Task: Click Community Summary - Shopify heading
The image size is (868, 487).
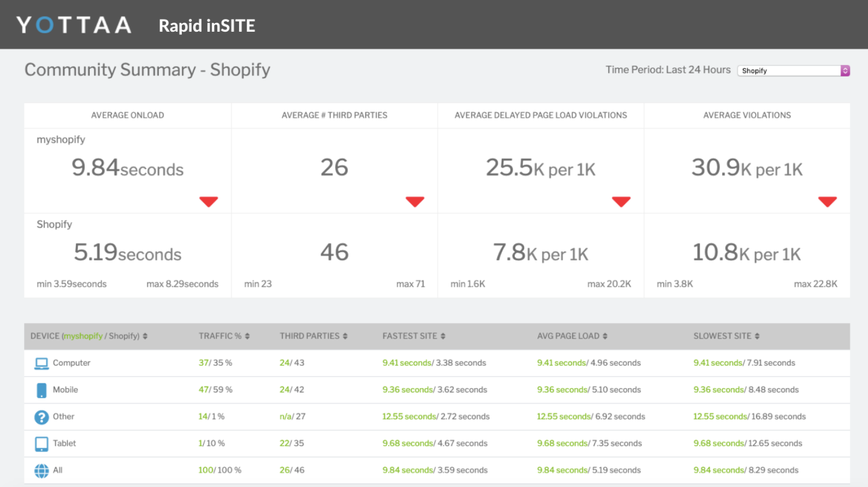Action: point(147,70)
